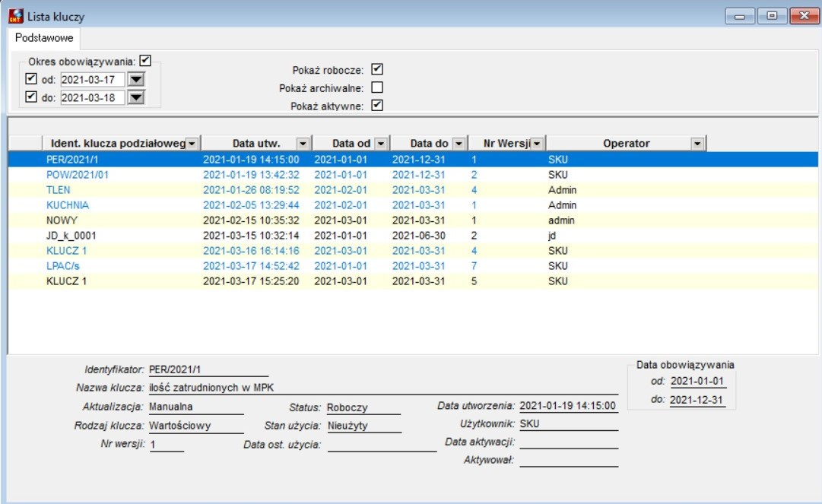Viewport: 822px width, 504px height.
Task: Click the 'do' date field with 2021-03-18
Action: (92, 97)
